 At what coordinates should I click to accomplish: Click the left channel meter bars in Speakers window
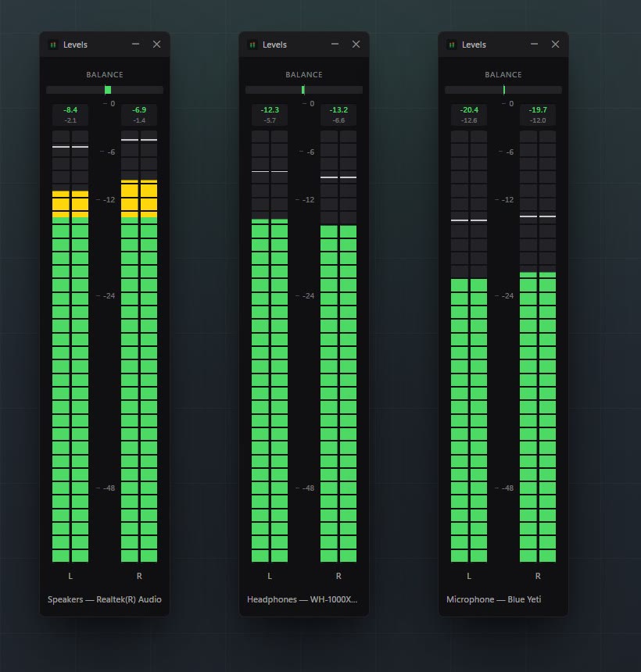coord(70,346)
